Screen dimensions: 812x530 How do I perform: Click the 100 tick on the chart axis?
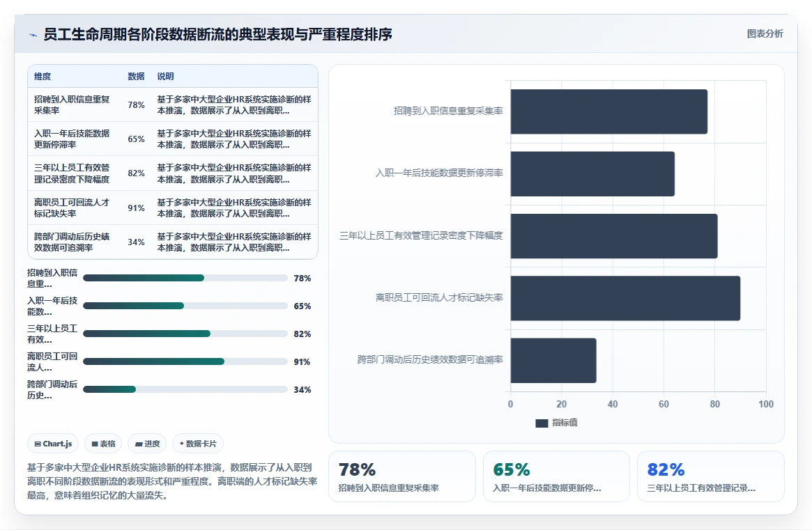coord(766,404)
